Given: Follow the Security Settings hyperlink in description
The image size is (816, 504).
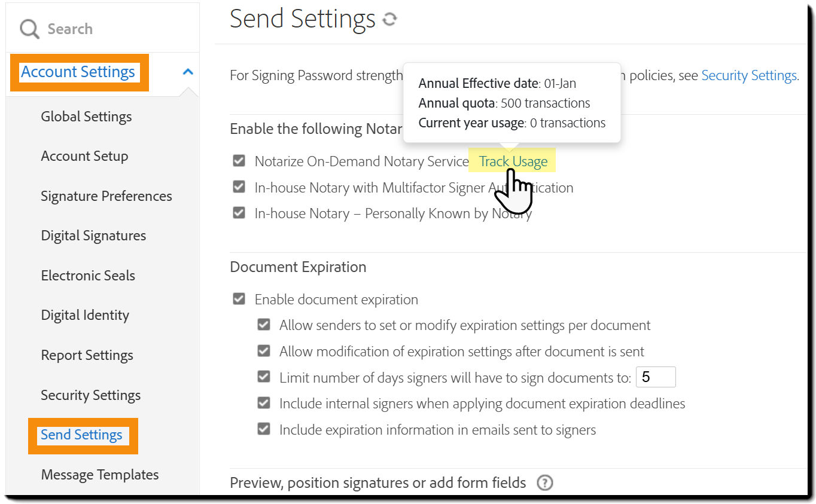Looking at the screenshot, I should tap(749, 75).
